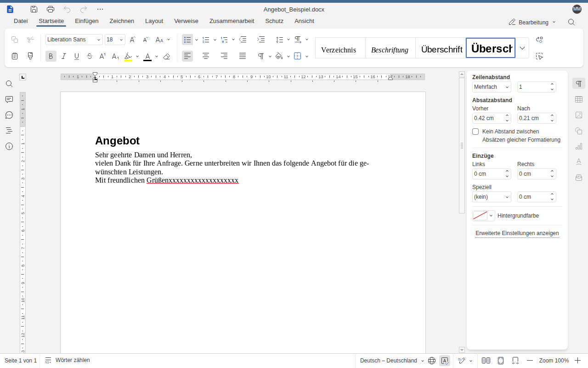Viewport: 588px width, 368px height.
Task: Open the Comments panel in left sidebar
Action: pos(9,99)
